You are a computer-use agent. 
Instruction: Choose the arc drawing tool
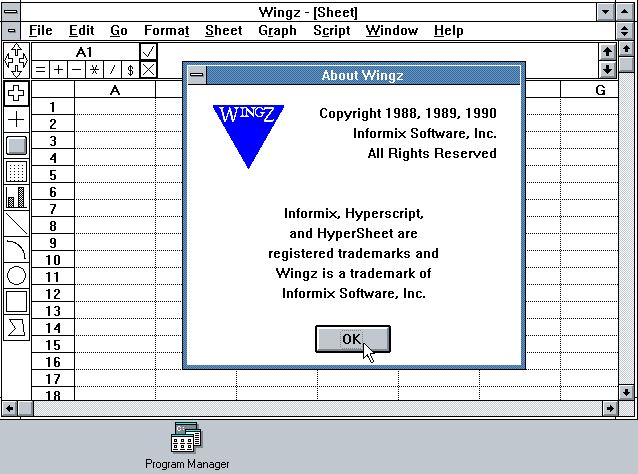pos(16,249)
